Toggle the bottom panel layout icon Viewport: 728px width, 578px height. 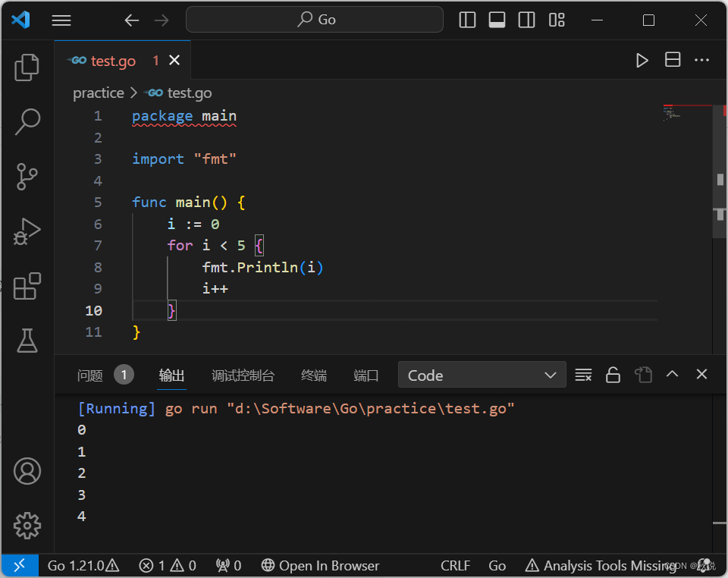point(497,20)
